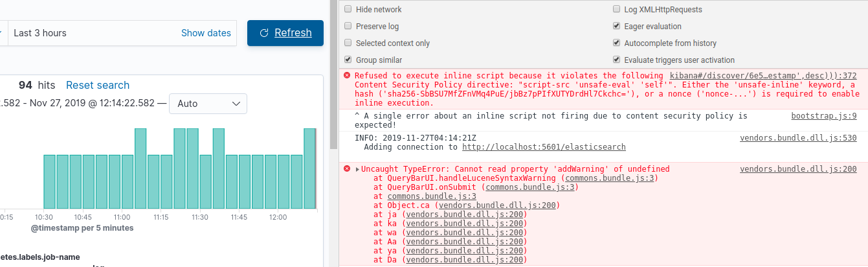Open the vendors.bundle.dll.js:530 source link

798,138
